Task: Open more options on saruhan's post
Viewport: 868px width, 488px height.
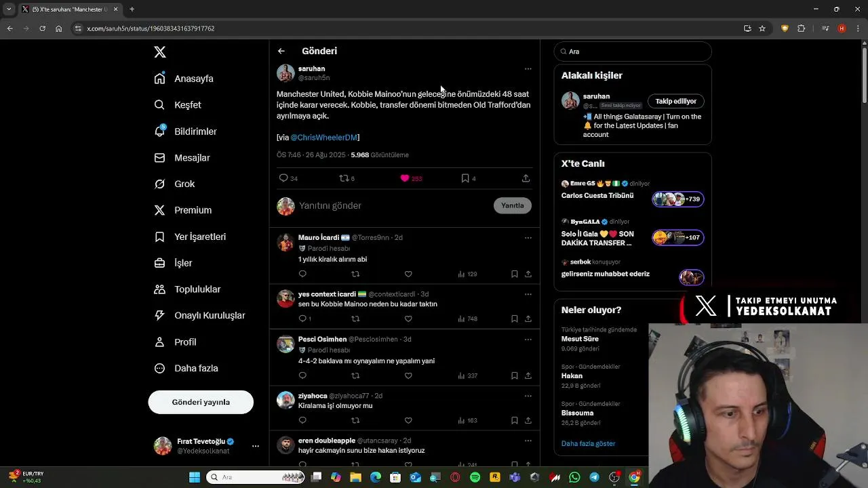Action: tap(528, 68)
